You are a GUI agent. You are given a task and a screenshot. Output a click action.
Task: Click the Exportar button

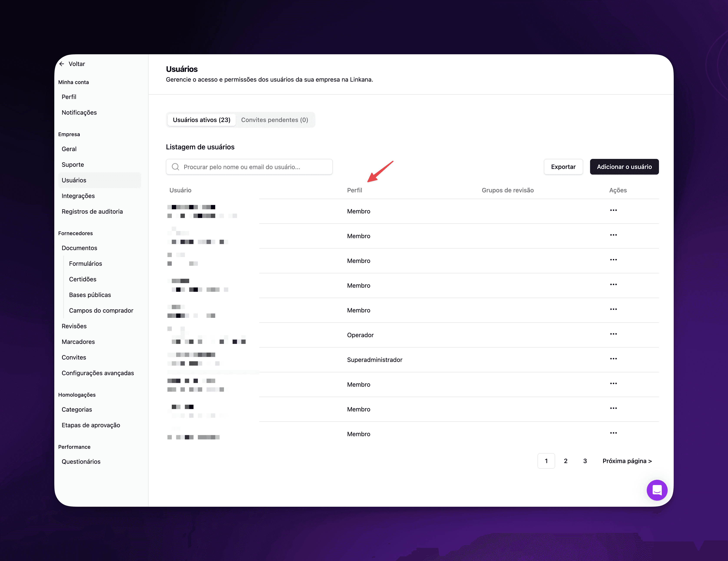pos(563,167)
